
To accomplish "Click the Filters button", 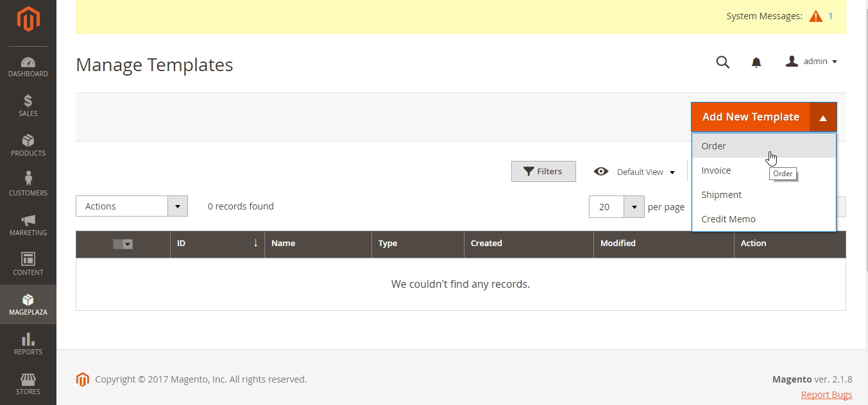I will [543, 171].
